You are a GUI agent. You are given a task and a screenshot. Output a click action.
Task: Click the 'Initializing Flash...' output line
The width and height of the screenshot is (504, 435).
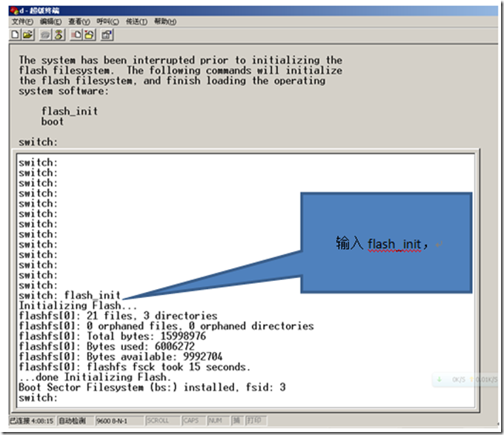click(x=78, y=305)
